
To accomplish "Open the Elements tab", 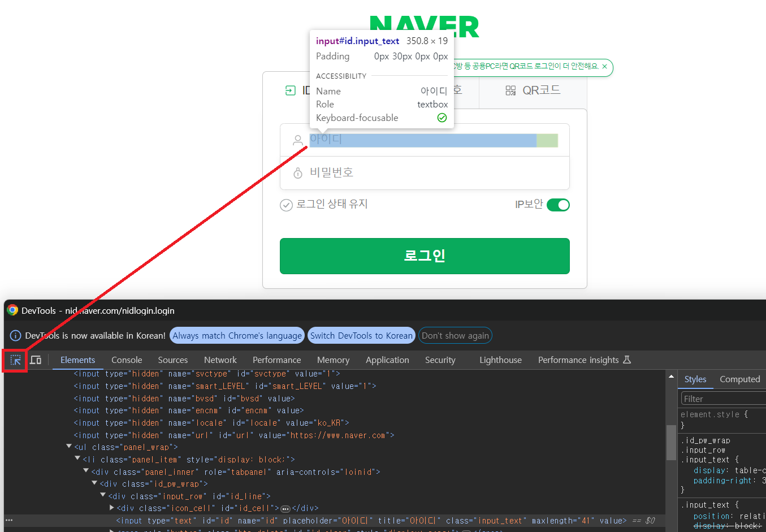I will coord(77,360).
